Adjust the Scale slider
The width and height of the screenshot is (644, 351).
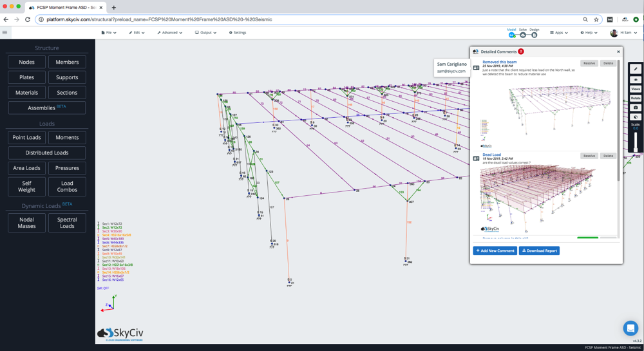click(636, 143)
